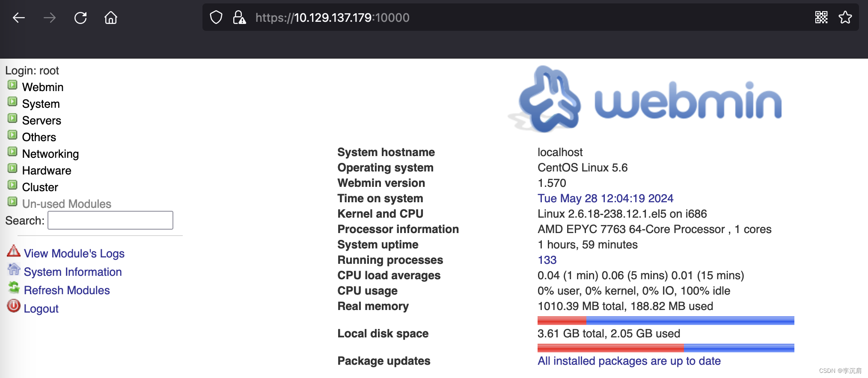Go back with the browser back arrow
This screenshot has width=868, height=378.
[x=19, y=18]
